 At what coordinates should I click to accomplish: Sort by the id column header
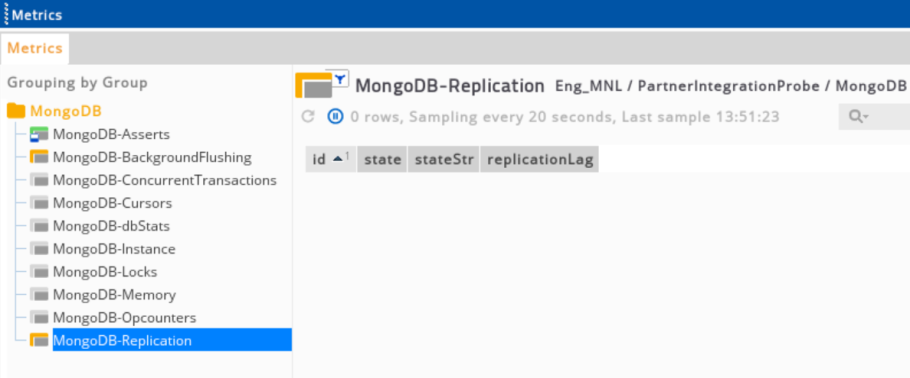[x=331, y=160]
